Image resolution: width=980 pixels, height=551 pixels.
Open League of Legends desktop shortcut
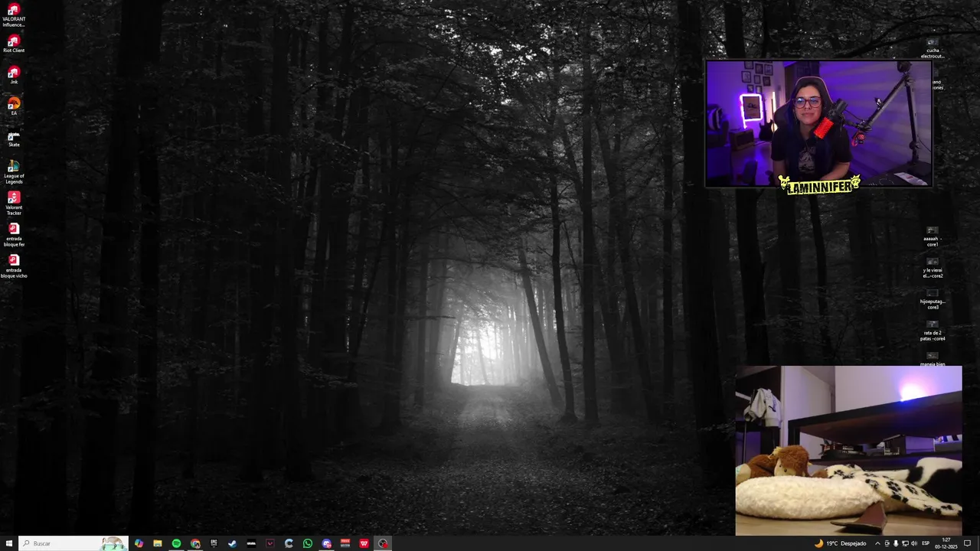click(x=14, y=172)
